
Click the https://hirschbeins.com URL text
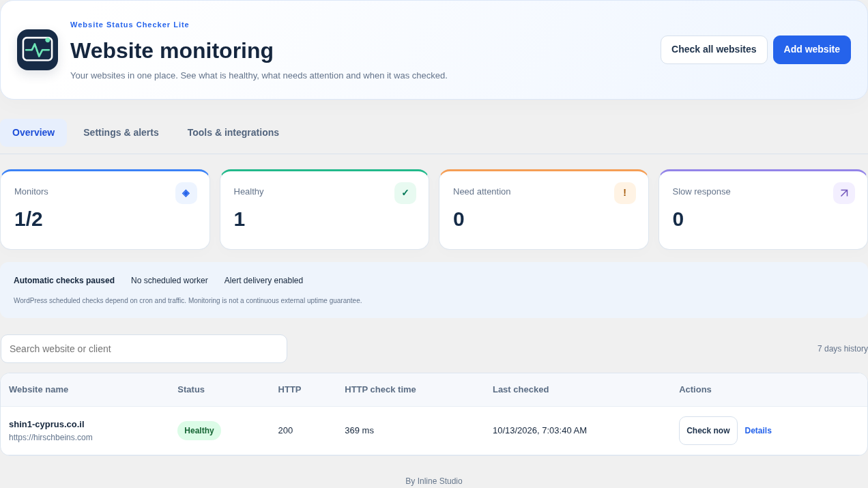pos(50,437)
